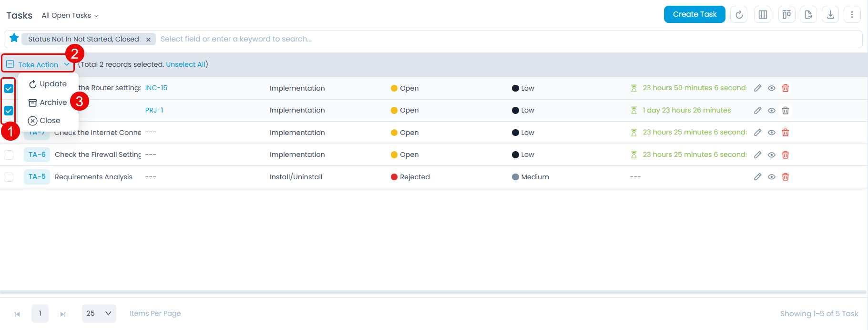This screenshot has width=868, height=330.
Task: Delete the Requirements Analysis task via trash icon
Action: pyautogui.click(x=786, y=177)
